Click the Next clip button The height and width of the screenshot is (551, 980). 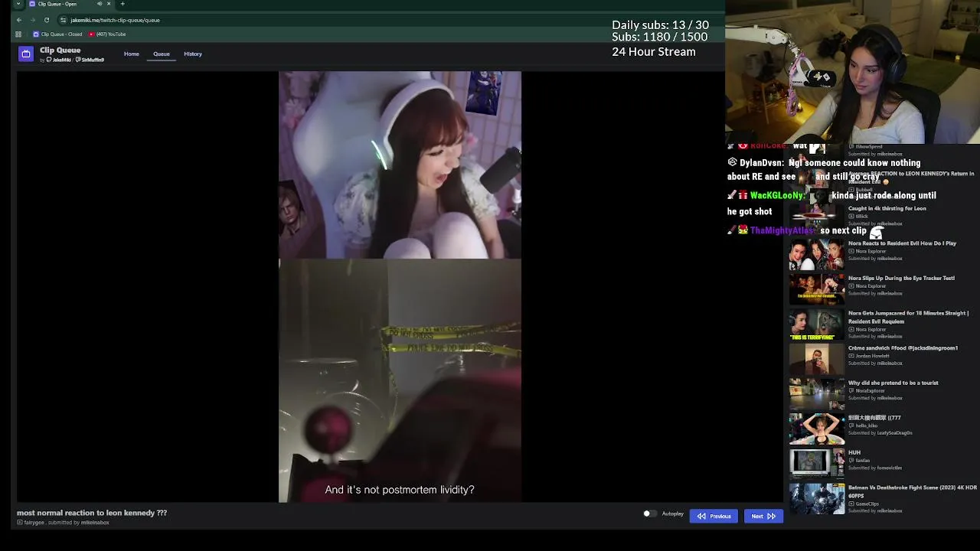click(x=763, y=516)
